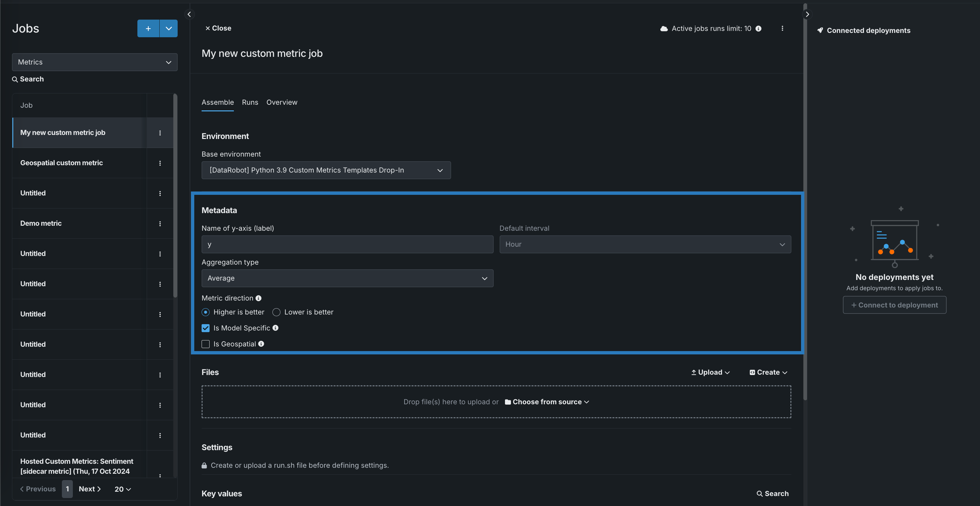Click the Is Geospatial info icon
980x506 pixels.
[x=261, y=344]
